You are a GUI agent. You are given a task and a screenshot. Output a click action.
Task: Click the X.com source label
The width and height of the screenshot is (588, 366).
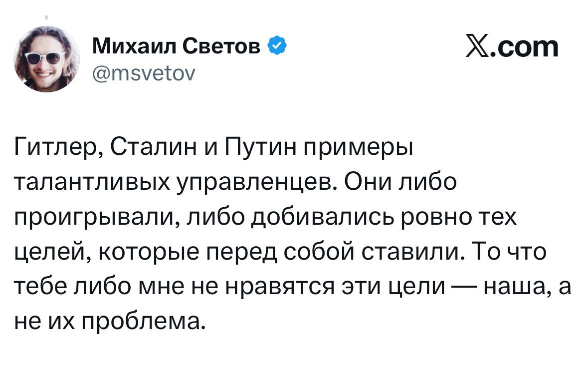[512, 47]
